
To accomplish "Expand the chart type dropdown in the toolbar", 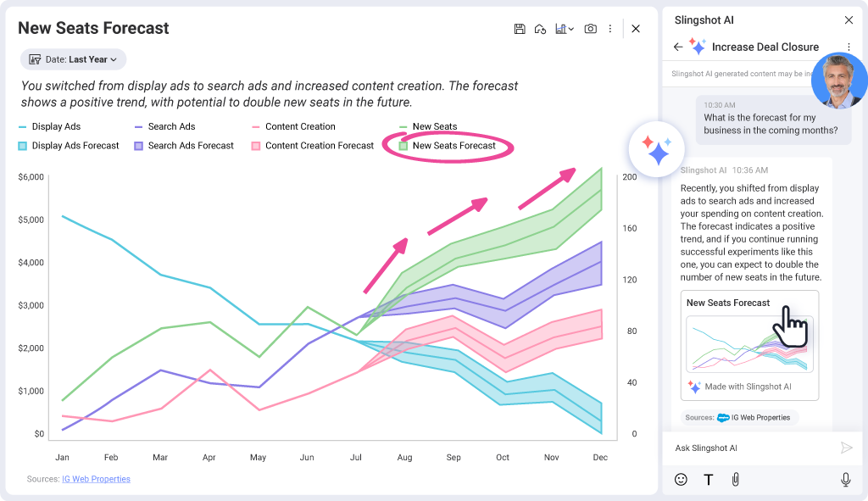I will (x=564, y=28).
